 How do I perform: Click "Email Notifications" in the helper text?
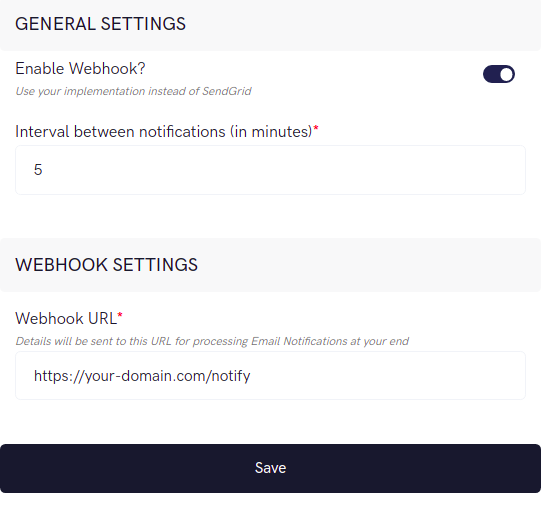click(x=299, y=341)
